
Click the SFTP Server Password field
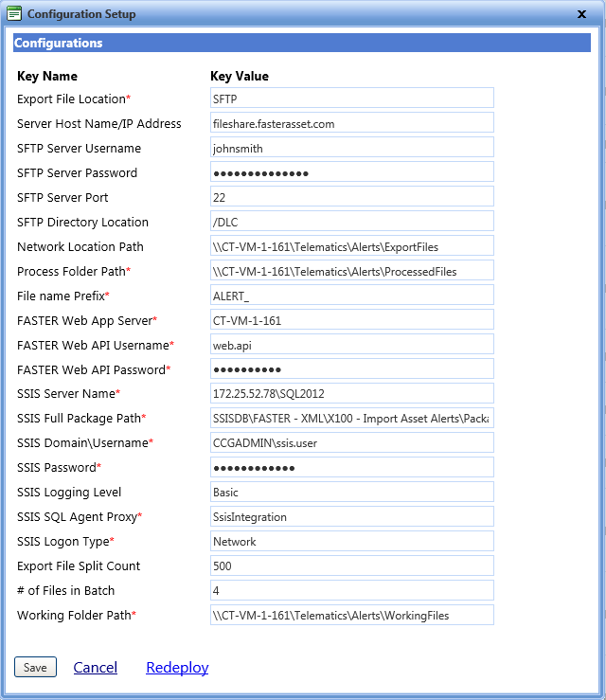click(x=351, y=171)
